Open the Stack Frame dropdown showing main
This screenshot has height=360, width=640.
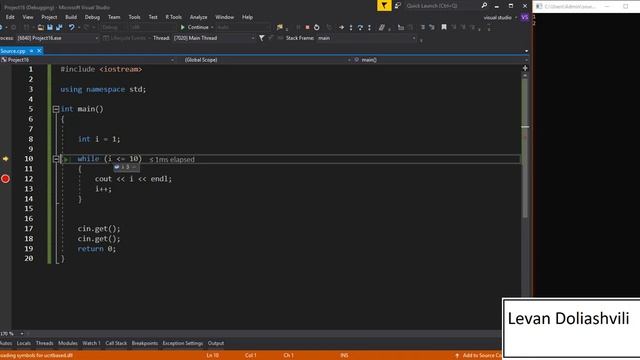pos(366,38)
